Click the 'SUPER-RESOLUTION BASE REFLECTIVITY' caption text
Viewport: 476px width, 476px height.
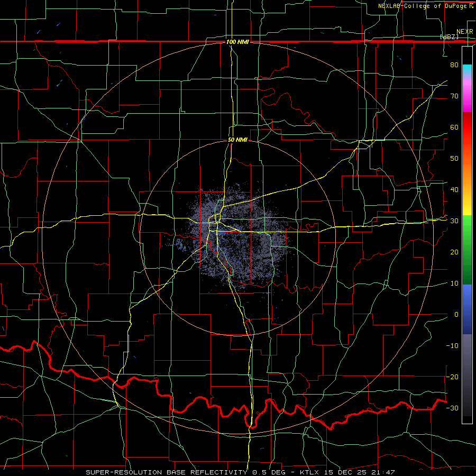(167, 472)
